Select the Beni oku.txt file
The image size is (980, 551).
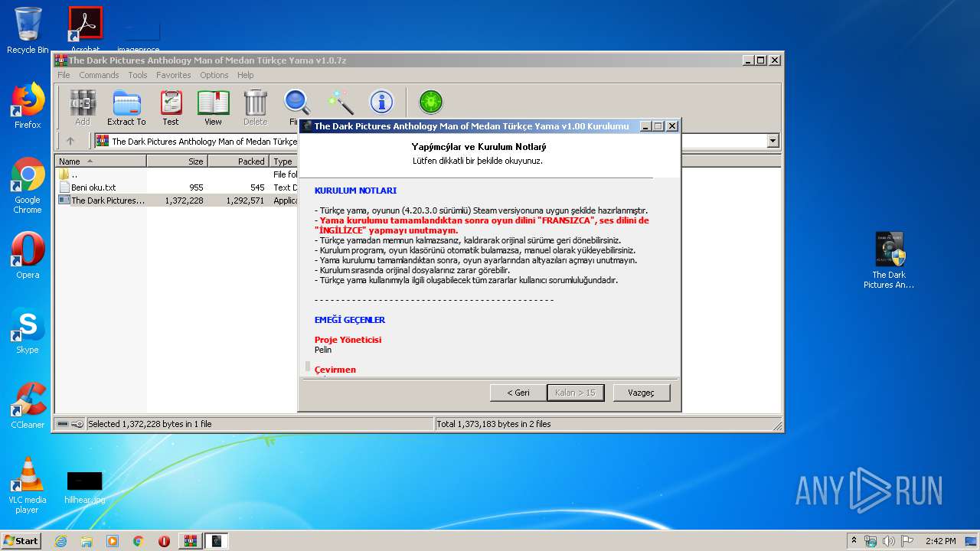[177, 187]
